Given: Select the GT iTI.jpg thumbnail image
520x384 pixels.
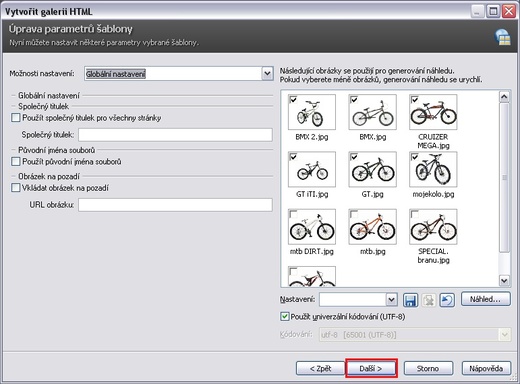Looking at the screenshot, I should pyautogui.click(x=312, y=169).
